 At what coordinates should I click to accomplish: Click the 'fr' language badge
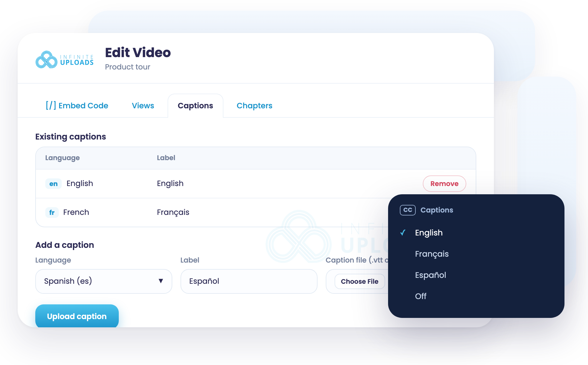click(x=52, y=212)
